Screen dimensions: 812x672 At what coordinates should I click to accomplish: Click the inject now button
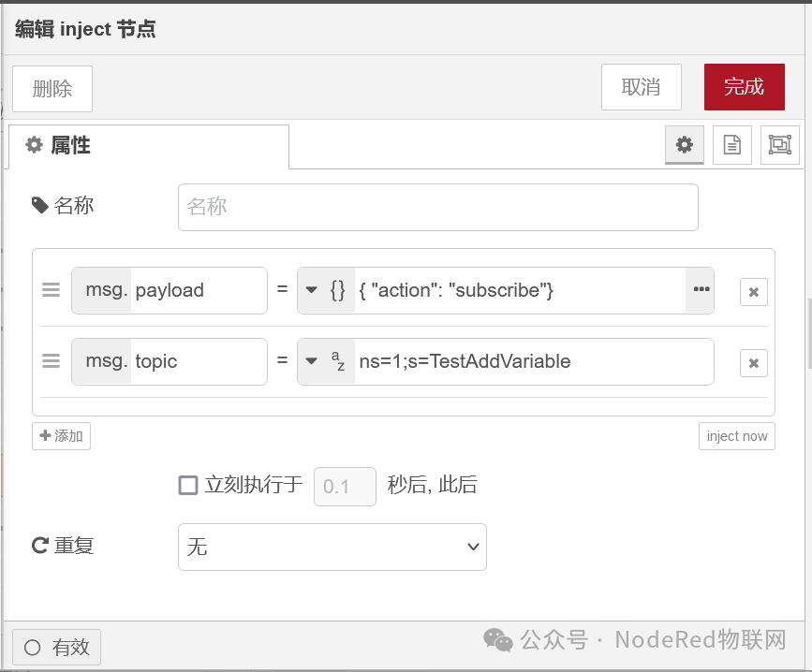(737, 436)
